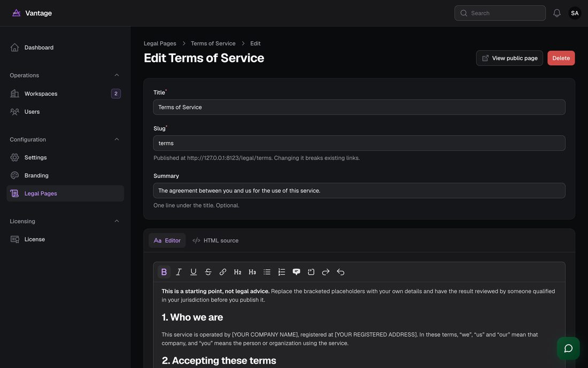The height and width of the screenshot is (368, 588).
Task: Click the Branding palette icon
Action: (x=14, y=175)
